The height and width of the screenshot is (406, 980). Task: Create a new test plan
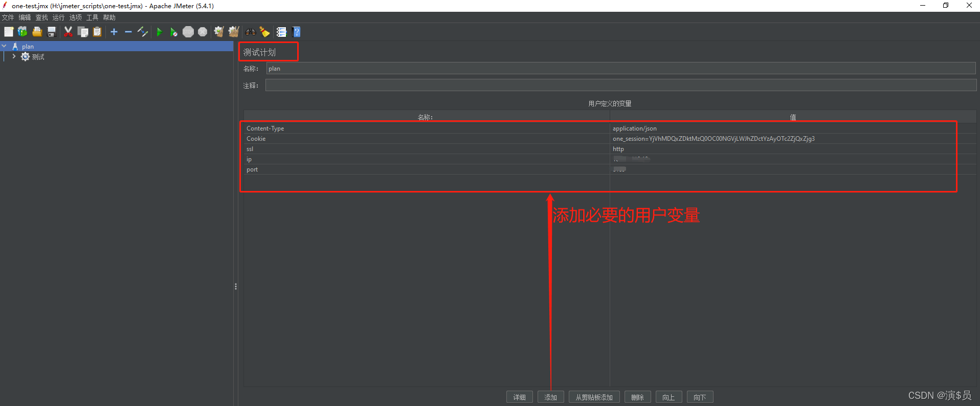coord(9,32)
